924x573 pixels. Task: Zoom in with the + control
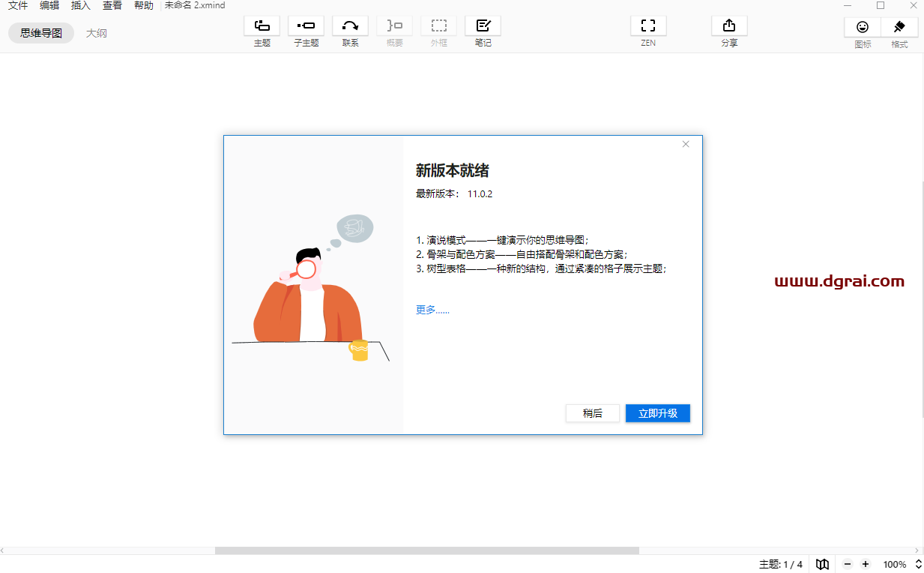[866, 564]
